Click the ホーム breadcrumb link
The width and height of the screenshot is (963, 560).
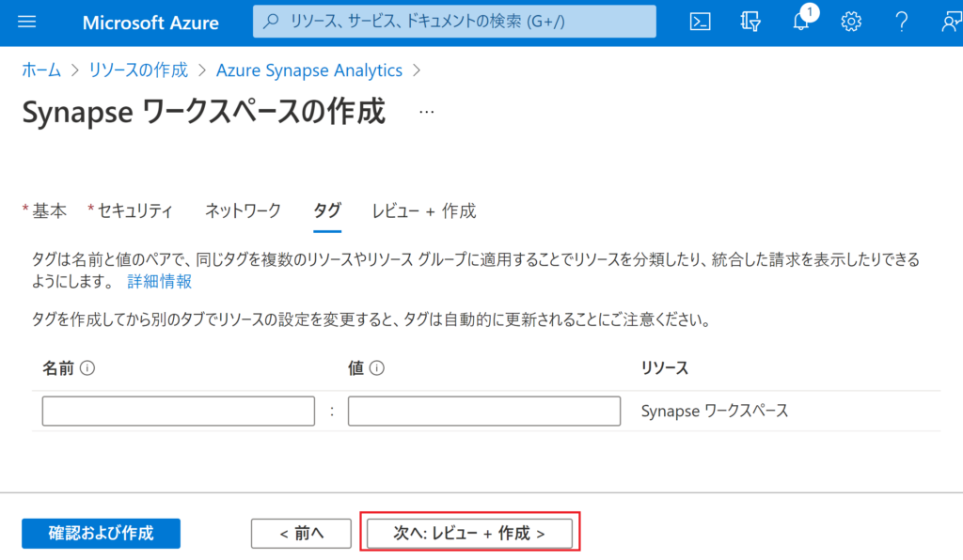coord(40,70)
